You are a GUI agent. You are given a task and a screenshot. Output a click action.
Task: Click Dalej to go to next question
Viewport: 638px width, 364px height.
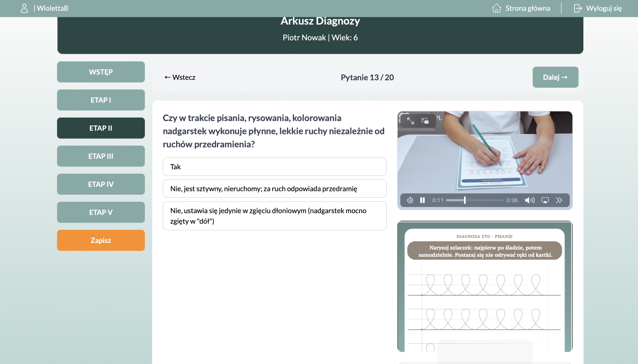555,77
